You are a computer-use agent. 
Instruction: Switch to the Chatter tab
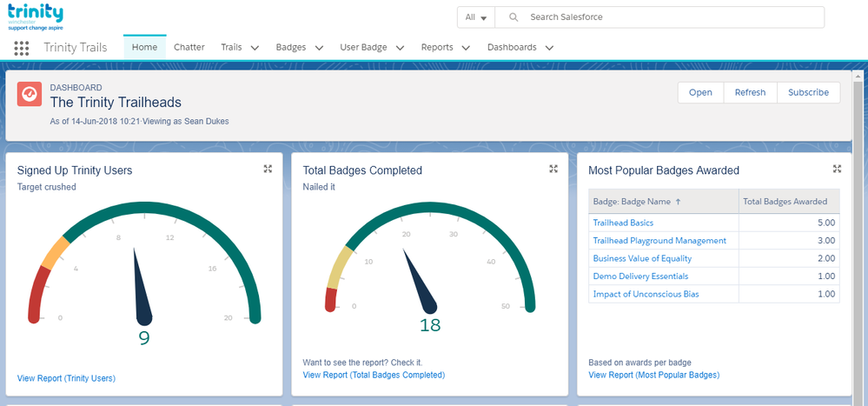coord(189,47)
